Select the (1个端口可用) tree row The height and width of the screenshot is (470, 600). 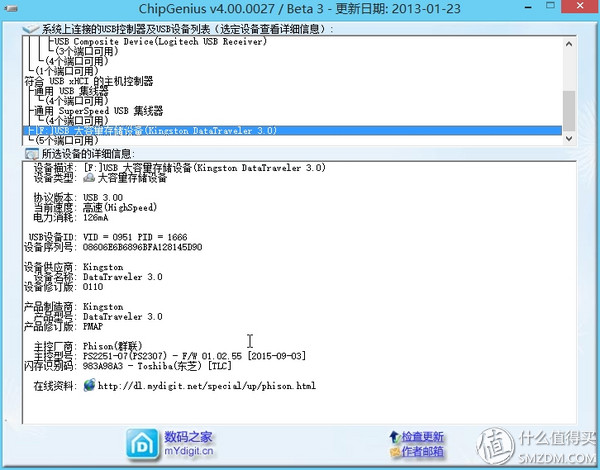[66, 71]
